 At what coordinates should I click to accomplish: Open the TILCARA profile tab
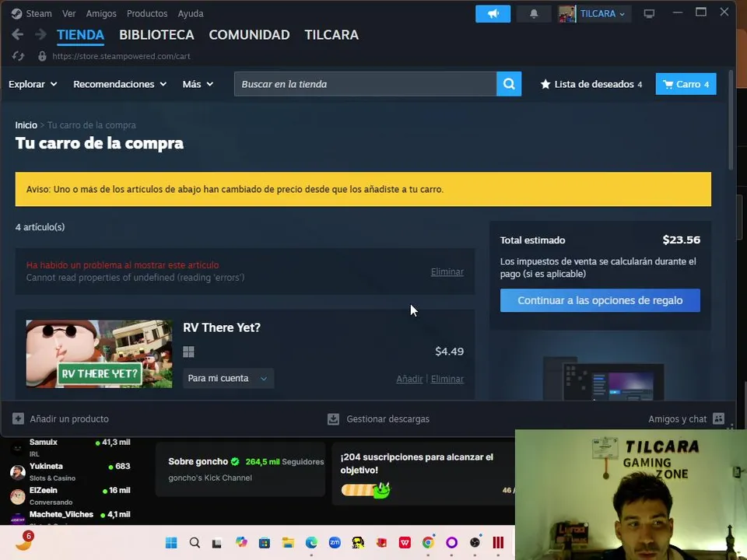point(331,35)
